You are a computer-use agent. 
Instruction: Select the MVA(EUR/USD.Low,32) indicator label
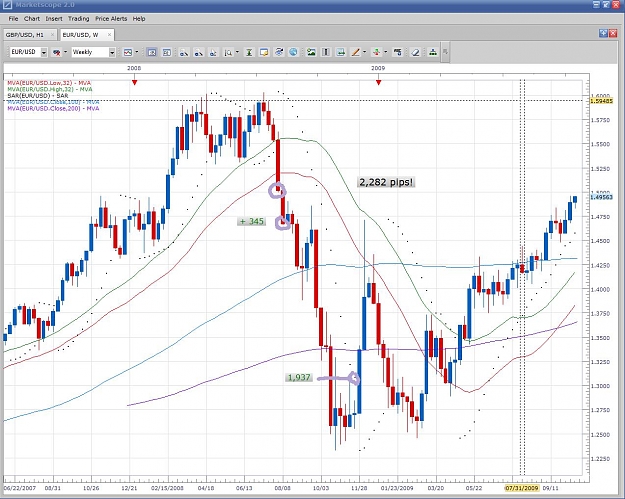pyautogui.click(x=49, y=83)
